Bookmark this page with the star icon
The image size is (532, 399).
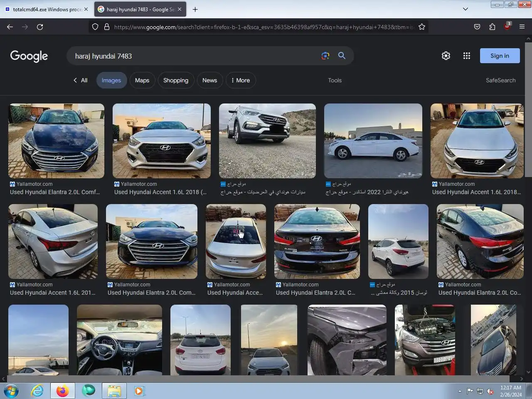tap(422, 27)
